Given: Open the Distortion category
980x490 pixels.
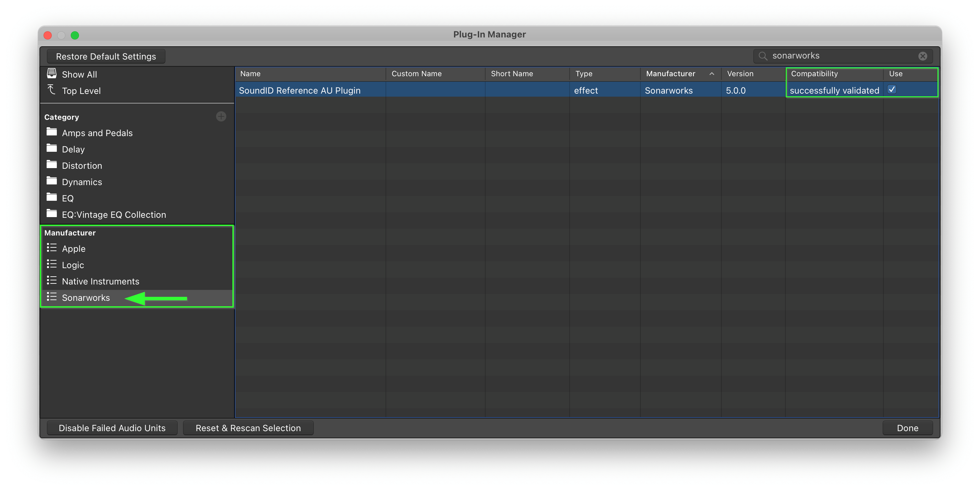Looking at the screenshot, I should [x=137, y=165].
